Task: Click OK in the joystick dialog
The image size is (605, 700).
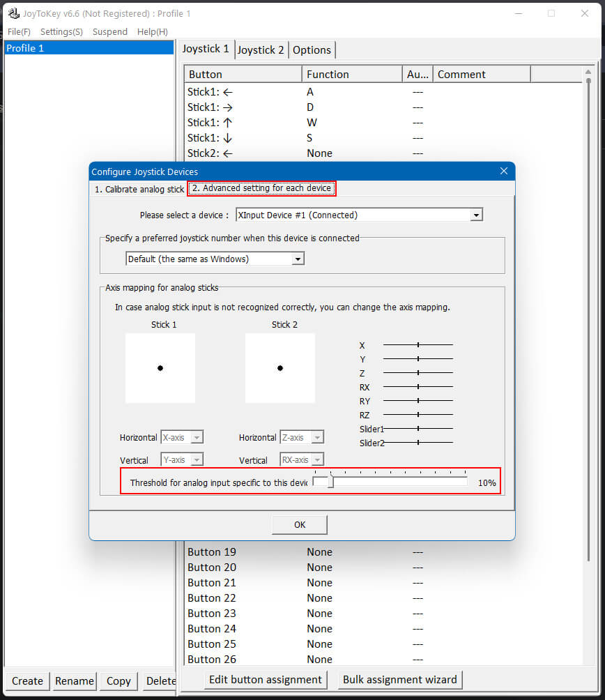Action: (x=300, y=524)
